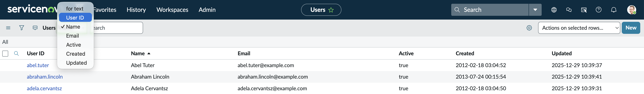Open the Workspaces menu
The width and height of the screenshot is (644, 94).
pos(172,10)
